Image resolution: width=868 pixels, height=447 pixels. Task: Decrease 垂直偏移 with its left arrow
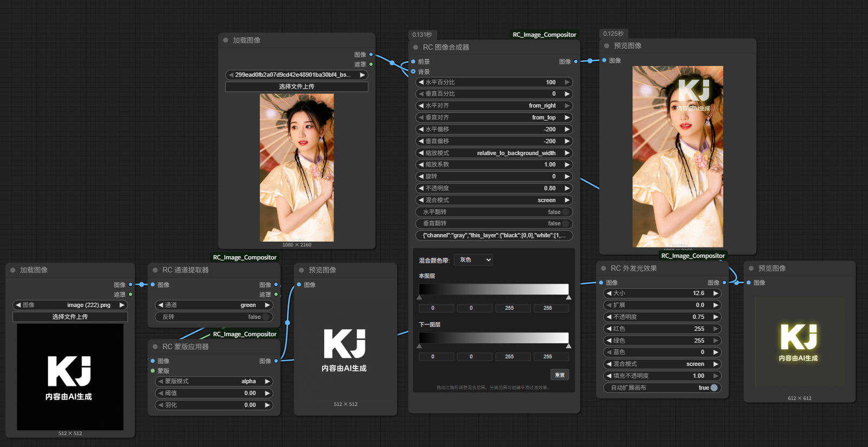point(421,141)
